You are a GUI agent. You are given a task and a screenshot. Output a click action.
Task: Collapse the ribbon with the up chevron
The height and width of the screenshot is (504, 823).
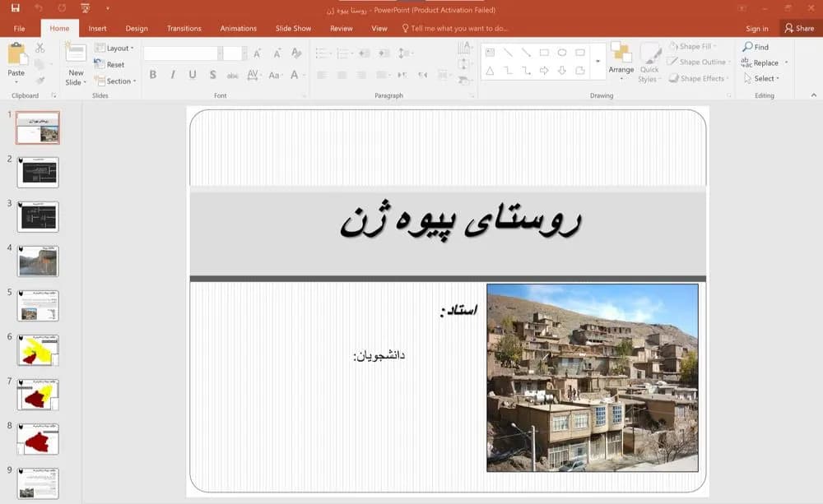814,95
